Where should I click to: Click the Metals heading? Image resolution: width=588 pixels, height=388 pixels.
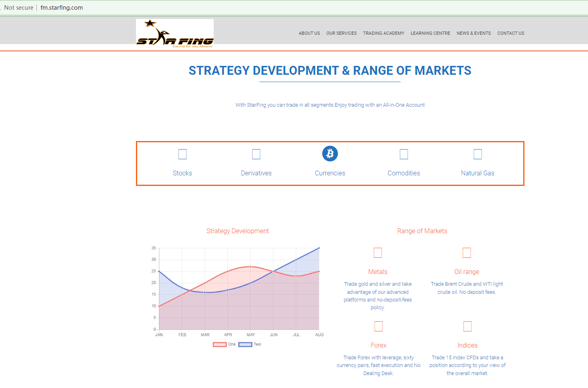click(x=378, y=272)
